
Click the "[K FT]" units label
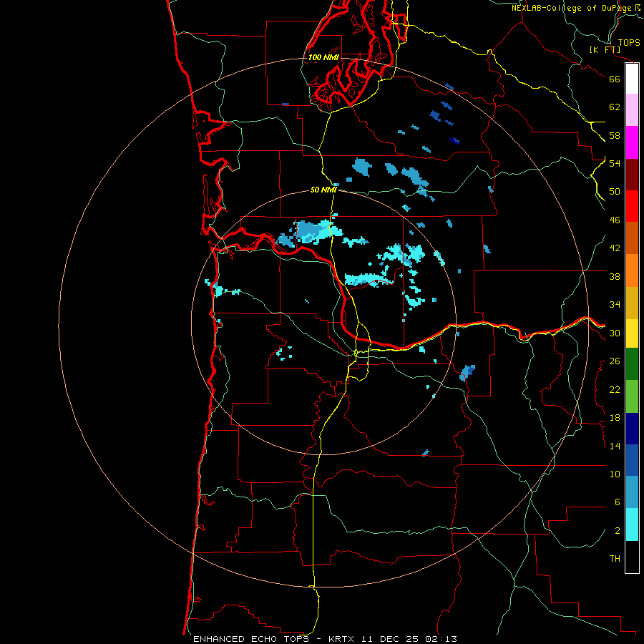(x=605, y=49)
